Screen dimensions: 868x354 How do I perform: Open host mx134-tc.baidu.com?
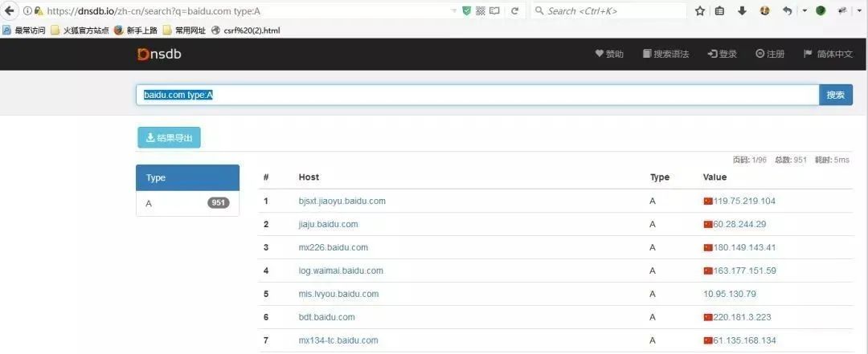[x=338, y=340]
